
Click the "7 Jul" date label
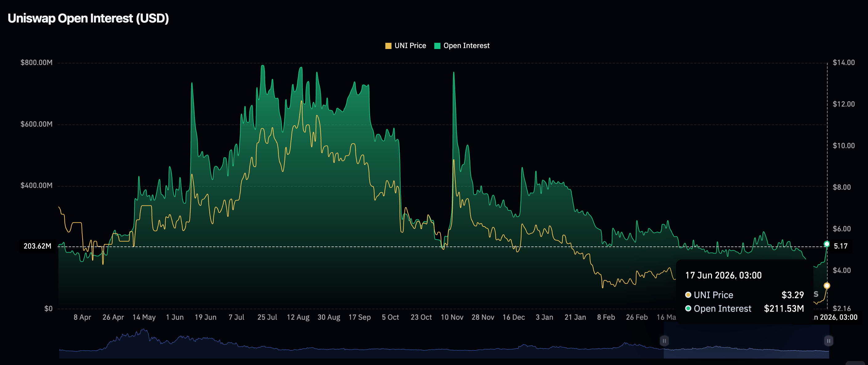[x=237, y=318]
